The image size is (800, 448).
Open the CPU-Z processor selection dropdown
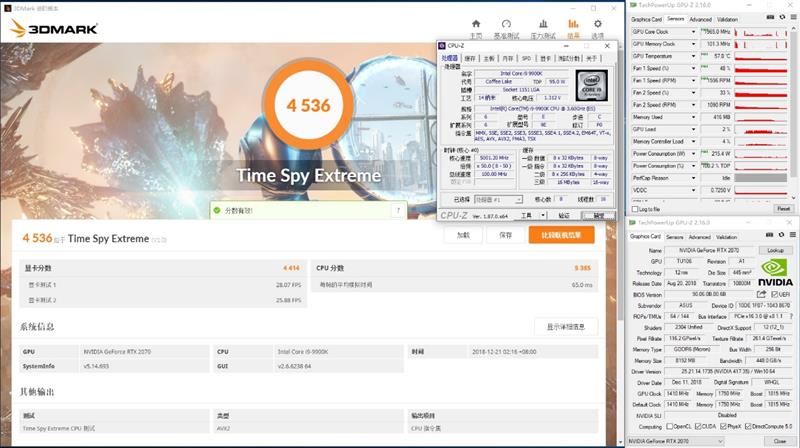pos(498,200)
